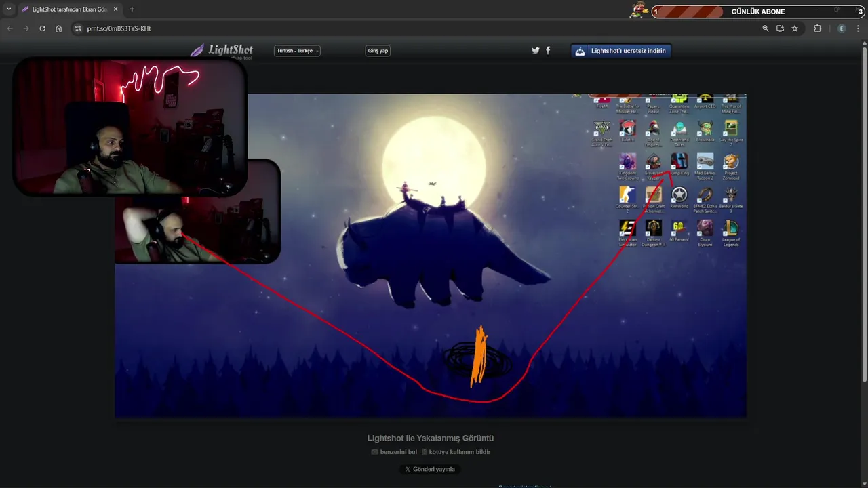Open a new browser tab

click(x=132, y=9)
